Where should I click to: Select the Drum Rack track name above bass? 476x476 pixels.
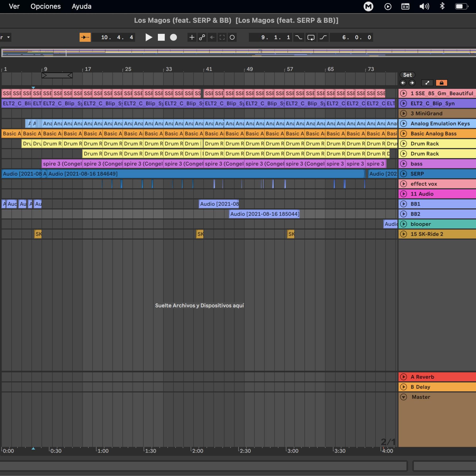[425, 154]
